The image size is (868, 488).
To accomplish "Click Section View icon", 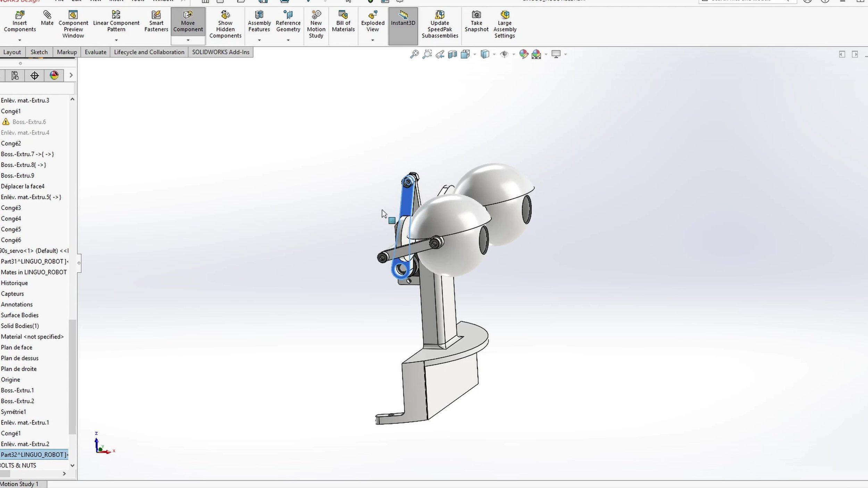I will [452, 54].
